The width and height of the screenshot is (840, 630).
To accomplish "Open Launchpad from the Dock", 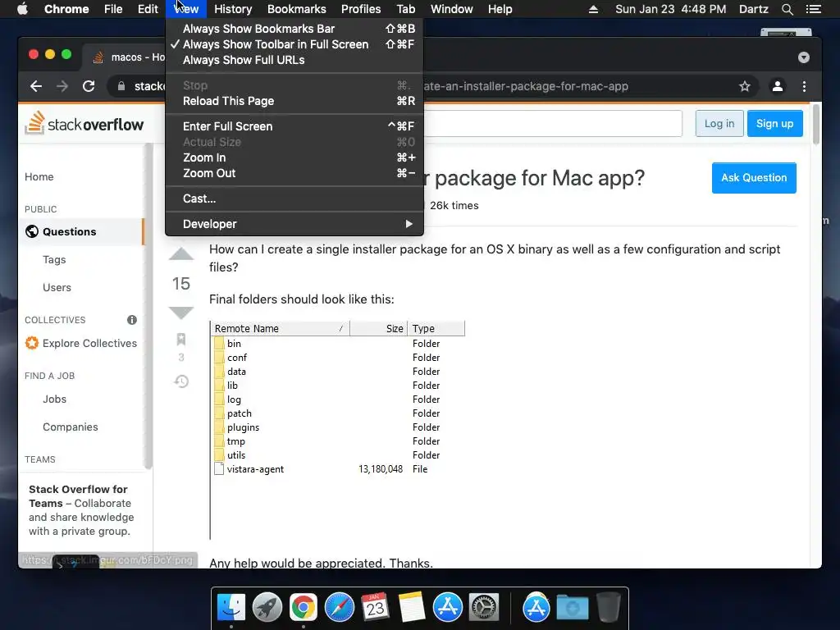I will 267,608.
